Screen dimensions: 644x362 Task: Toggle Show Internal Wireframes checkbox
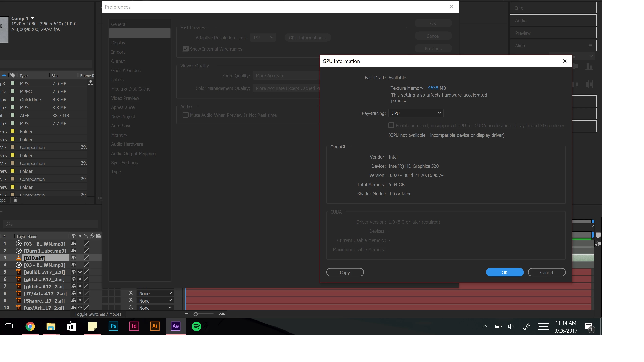coord(185,49)
